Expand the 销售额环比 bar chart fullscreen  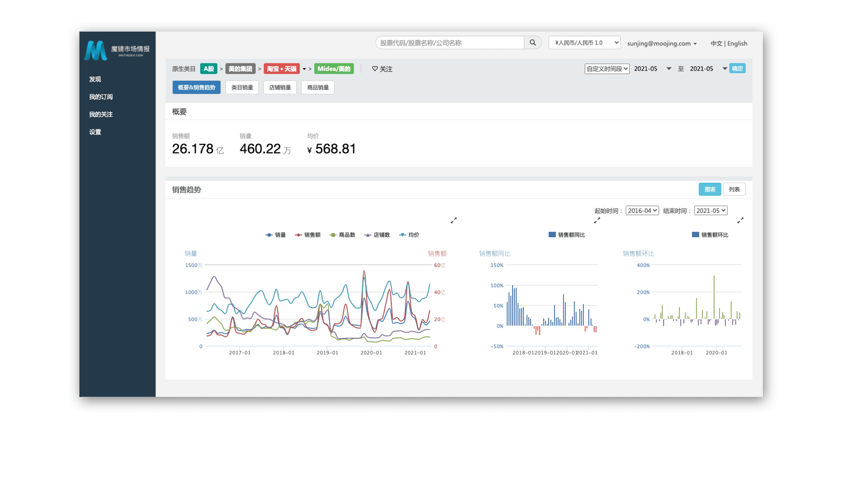coord(740,220)
